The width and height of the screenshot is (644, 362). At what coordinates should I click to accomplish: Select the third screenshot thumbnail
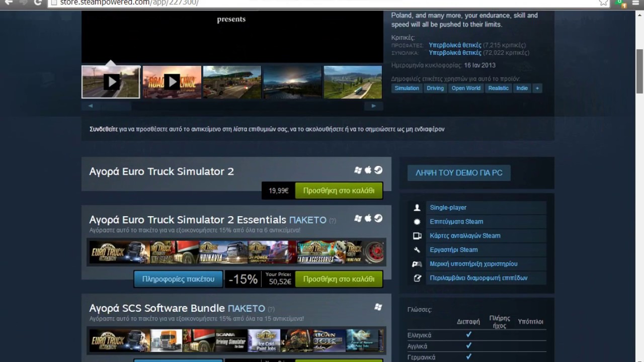(232, 82)
